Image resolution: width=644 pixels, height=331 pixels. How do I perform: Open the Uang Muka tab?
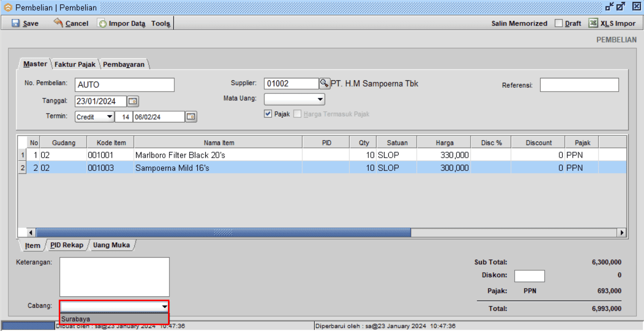coord(111,245)
